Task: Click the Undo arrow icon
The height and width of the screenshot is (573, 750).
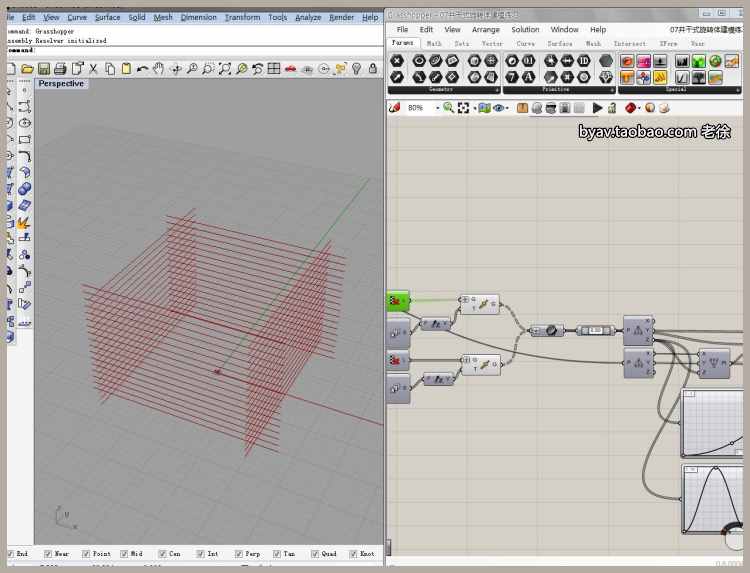Action: click(142, 69)
